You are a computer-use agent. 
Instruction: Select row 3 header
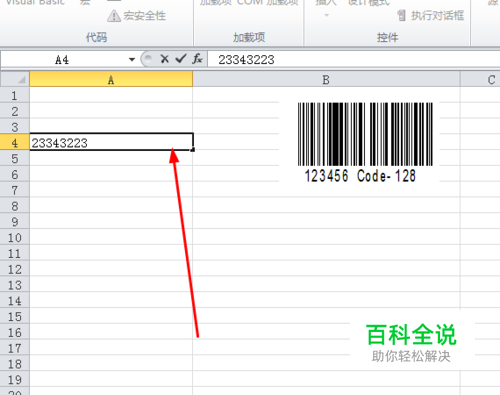point(15,127)
